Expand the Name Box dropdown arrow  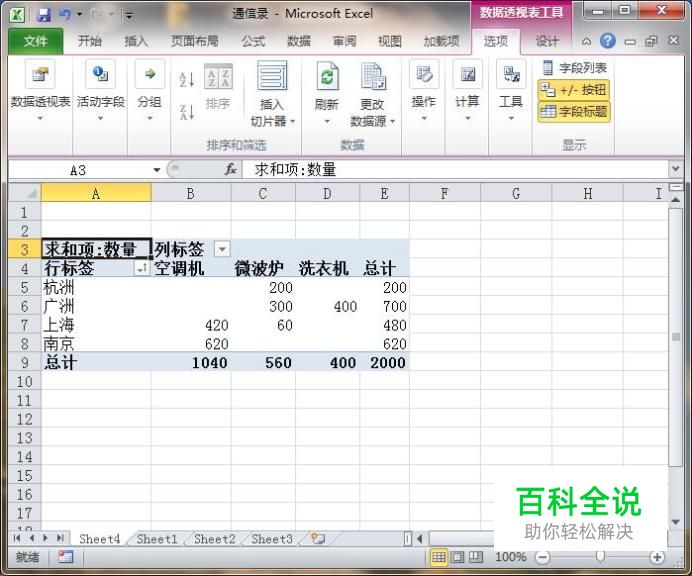coord(157,170)
